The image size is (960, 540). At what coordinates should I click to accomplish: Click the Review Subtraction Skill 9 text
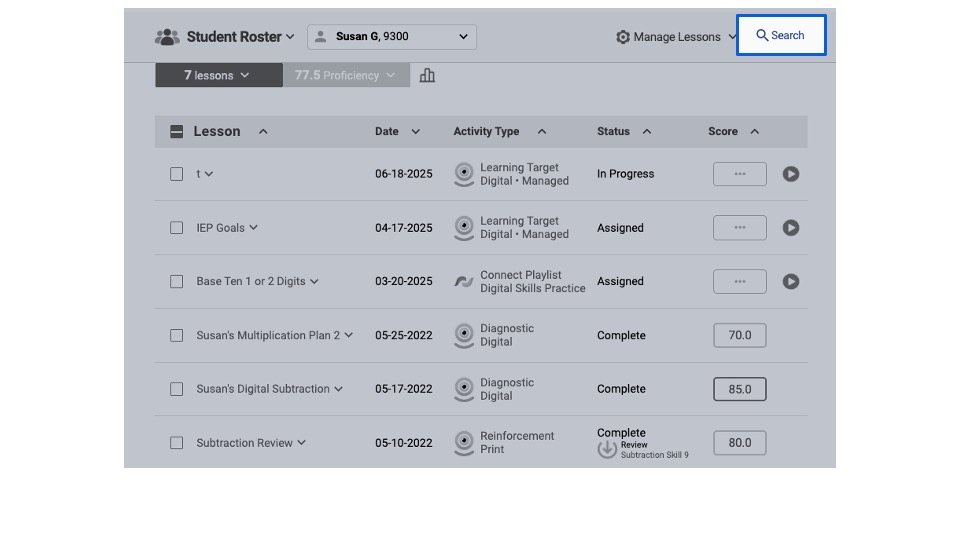pos(654,450)
